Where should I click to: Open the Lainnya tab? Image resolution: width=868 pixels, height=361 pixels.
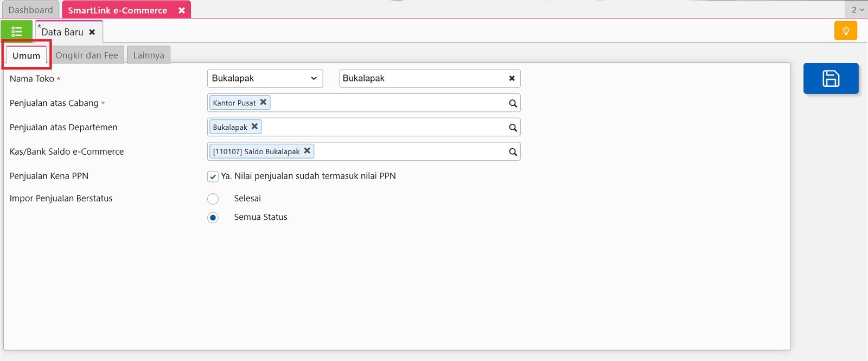click(x=149, y=55)
